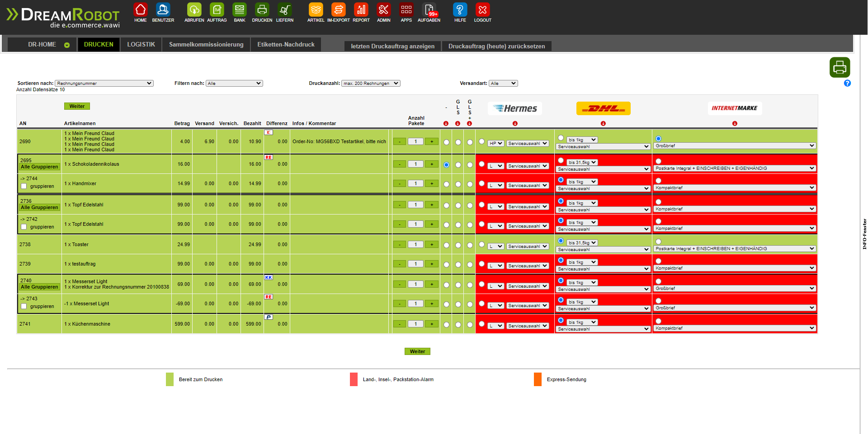Open the LIEFERN delivery icon
This screenshot has height=434, width=868.
tap(285, 9)
